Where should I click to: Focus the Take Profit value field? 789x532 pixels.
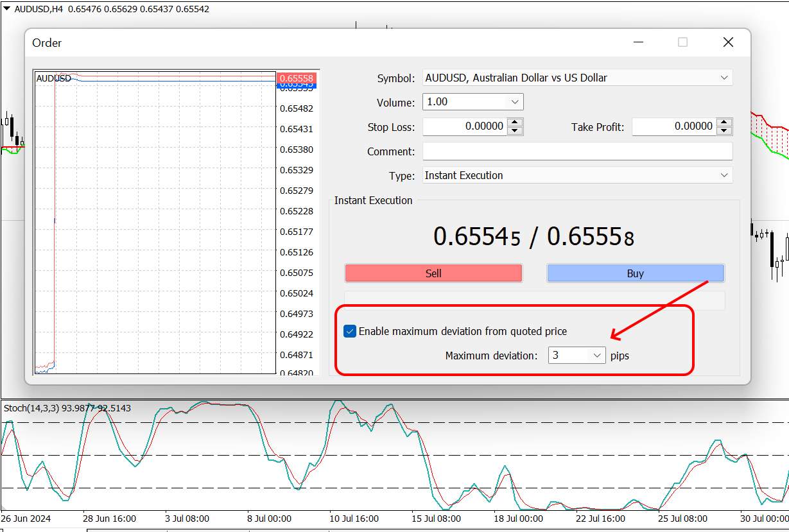[x=674, y=126]
